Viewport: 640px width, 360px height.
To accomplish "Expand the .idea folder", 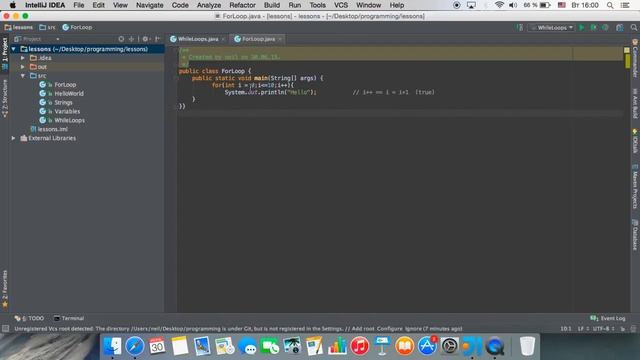I will click(23, 58).
